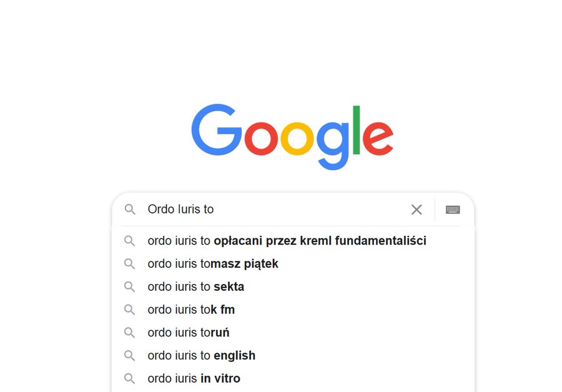Image resolution: width=562 pixels, height=392 pixels.
Task: Click magnifier icon beside 'toruń' suggestion
Action: coord(129,333)
